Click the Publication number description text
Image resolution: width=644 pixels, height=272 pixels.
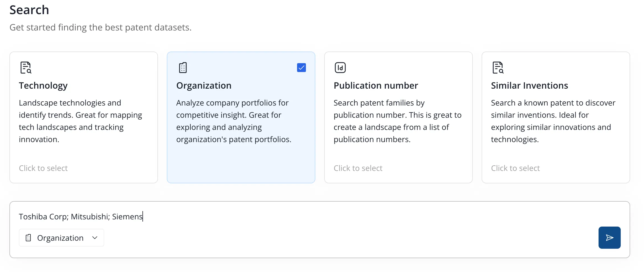click(x=398, y=121)
